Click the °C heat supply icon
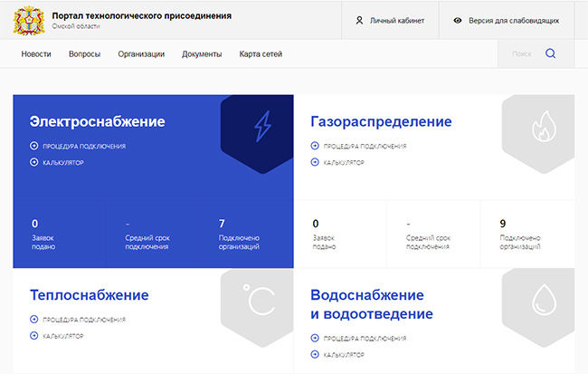 click(x=261, y=300)
